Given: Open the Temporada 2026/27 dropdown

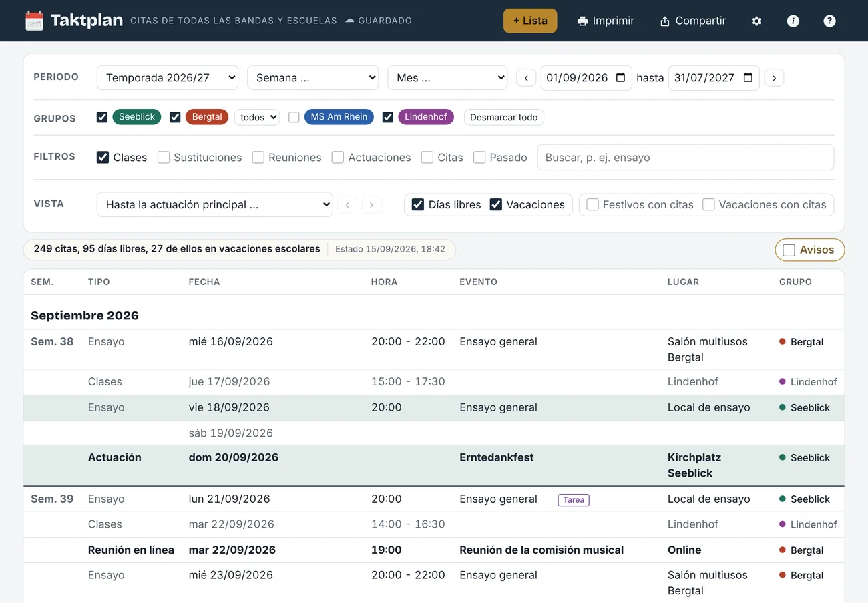Looking at the screenshot, I should tap(168, 77).
